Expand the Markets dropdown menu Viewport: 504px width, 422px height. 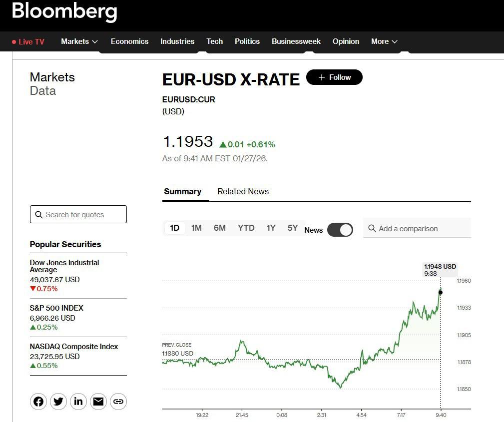point(79,41)
